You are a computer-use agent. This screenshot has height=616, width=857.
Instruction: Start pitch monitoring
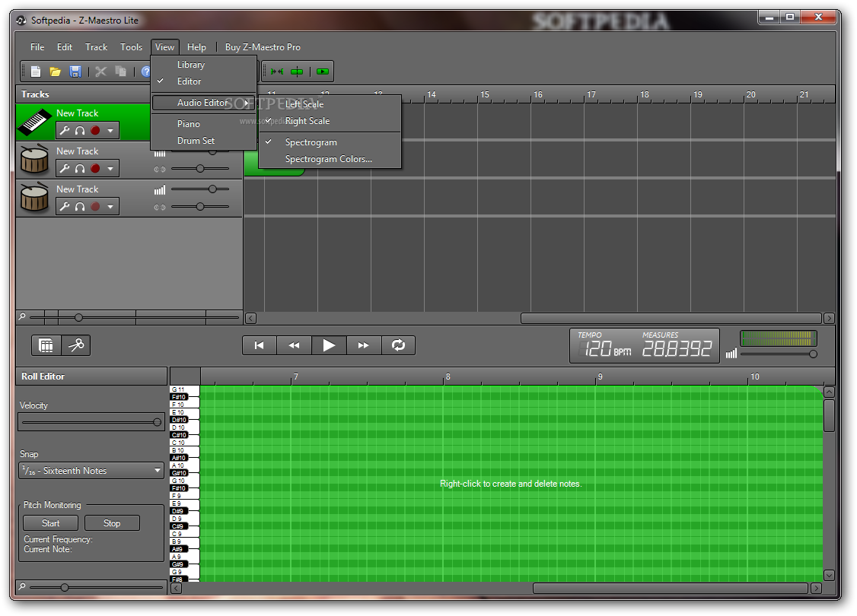(x=51, y=523)
